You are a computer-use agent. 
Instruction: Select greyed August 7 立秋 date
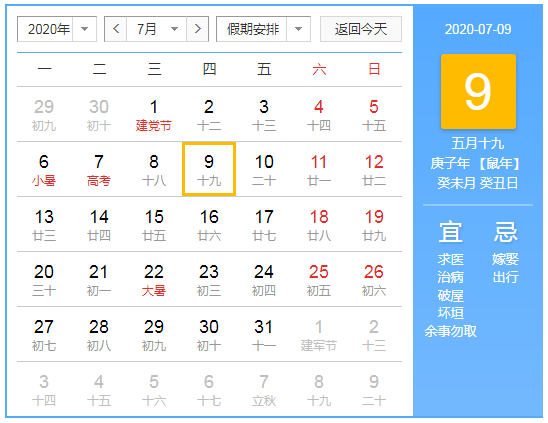pos(264,389)
